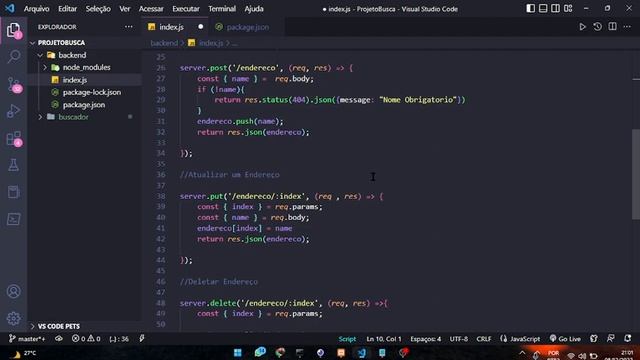Open the Ver menu

point(125,9)
